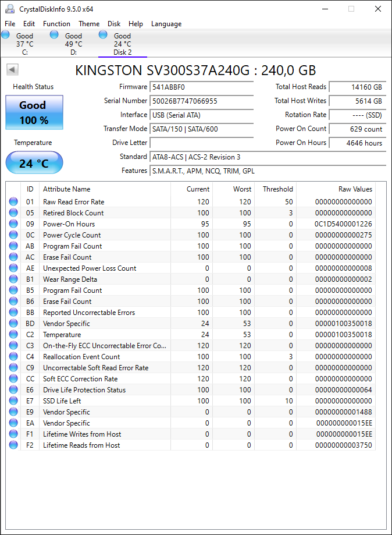The width and height of the screenshot is (392, 535).
Task: Select the Power-On Hours attribute row
Action: click(191, 224)
